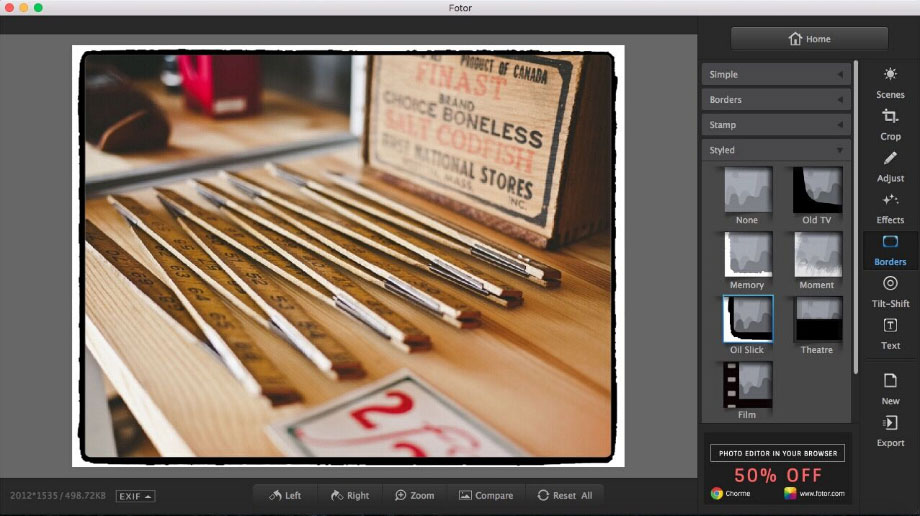This screenshot has width=920, height=516.
Task: Click the Chrome icon in ad
Action: click(x=716, y=493)
